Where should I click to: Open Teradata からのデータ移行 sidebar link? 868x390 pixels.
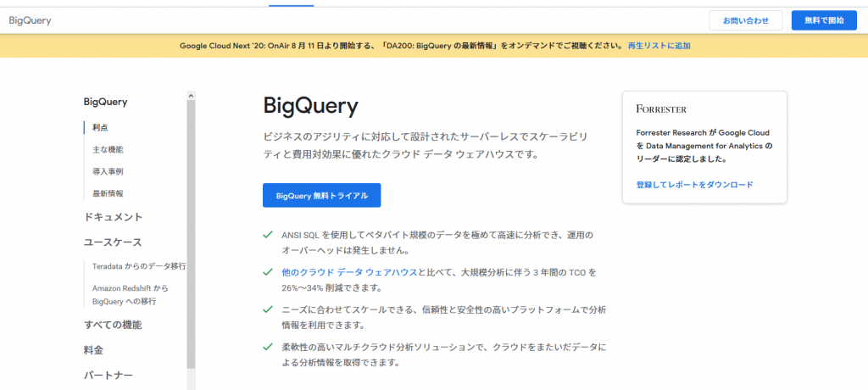coord(139,266)
